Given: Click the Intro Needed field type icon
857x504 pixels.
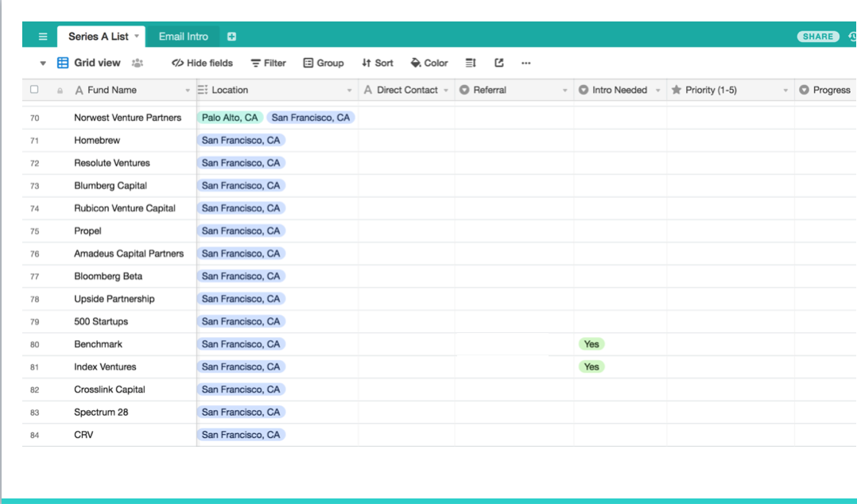Looking at the screenshot, I should coord(584,90).
